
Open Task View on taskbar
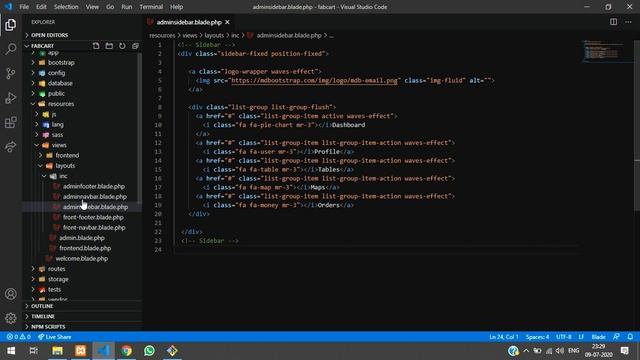[x=34, y=351]
